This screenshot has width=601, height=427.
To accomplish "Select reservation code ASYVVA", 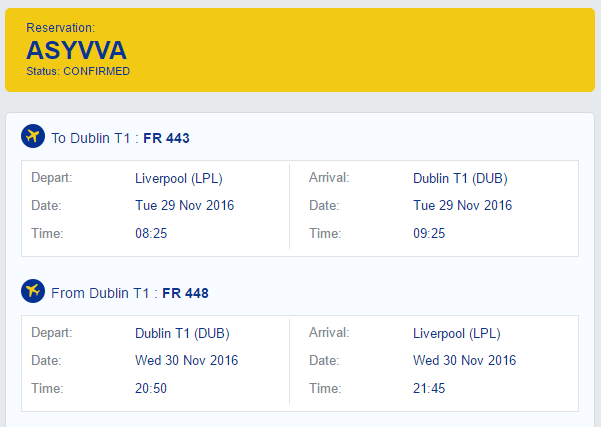I will pos(76,50).
